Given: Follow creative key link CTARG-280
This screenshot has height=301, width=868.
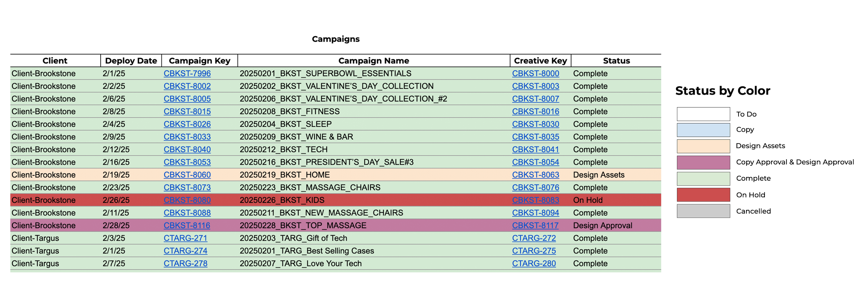Looking at the screenshot, I should [534, 264].
